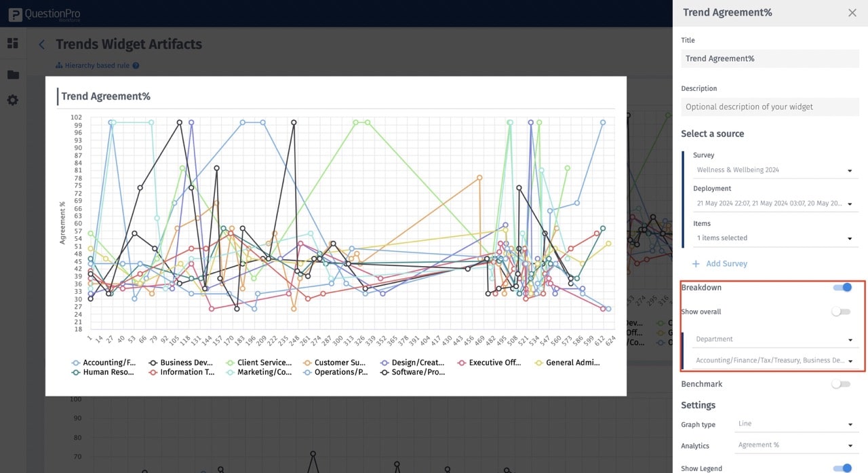The image size is (868, 473).
Task: Expand the Deployment dropdown
Action: click(x=776, y=202)
